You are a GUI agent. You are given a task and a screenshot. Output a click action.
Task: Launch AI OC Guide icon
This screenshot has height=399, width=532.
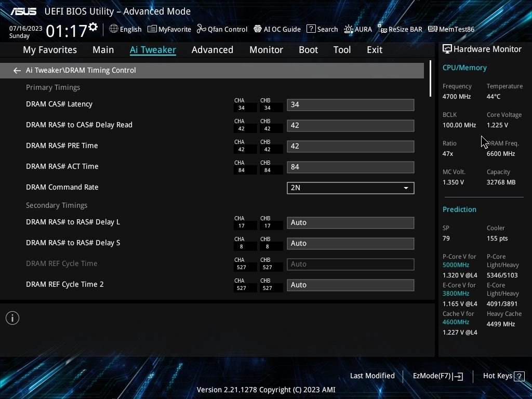click(258, 29)
